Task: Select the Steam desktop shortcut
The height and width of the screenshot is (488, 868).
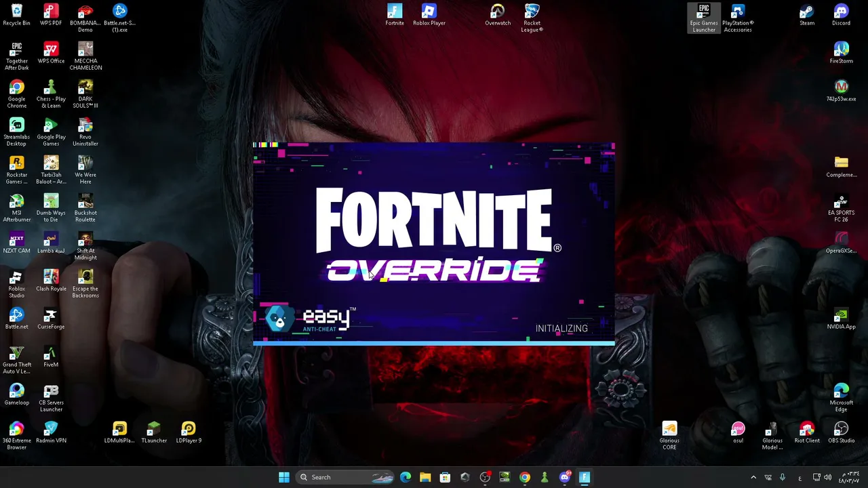Action: pyautogui.click(x=807, y=15)
